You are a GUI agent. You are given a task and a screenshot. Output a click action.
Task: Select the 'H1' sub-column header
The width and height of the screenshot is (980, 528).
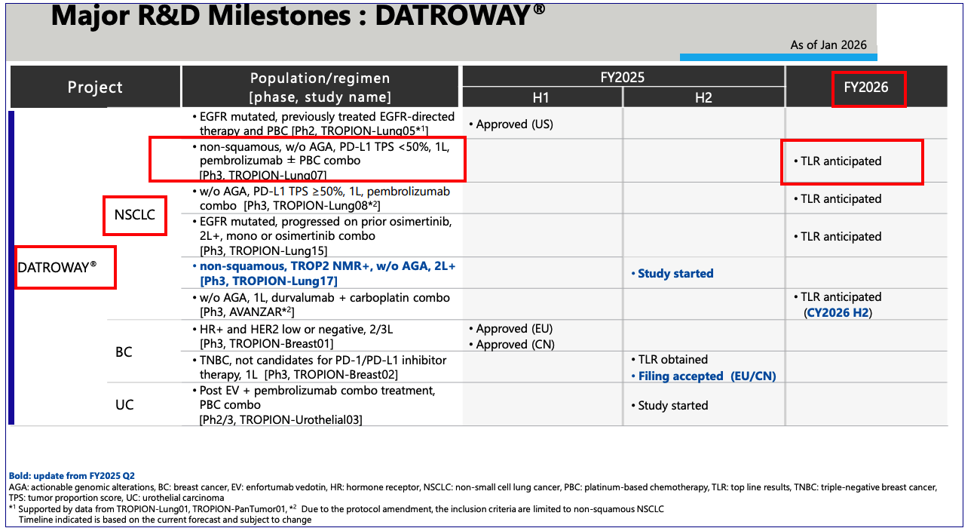tap(541, 97)
